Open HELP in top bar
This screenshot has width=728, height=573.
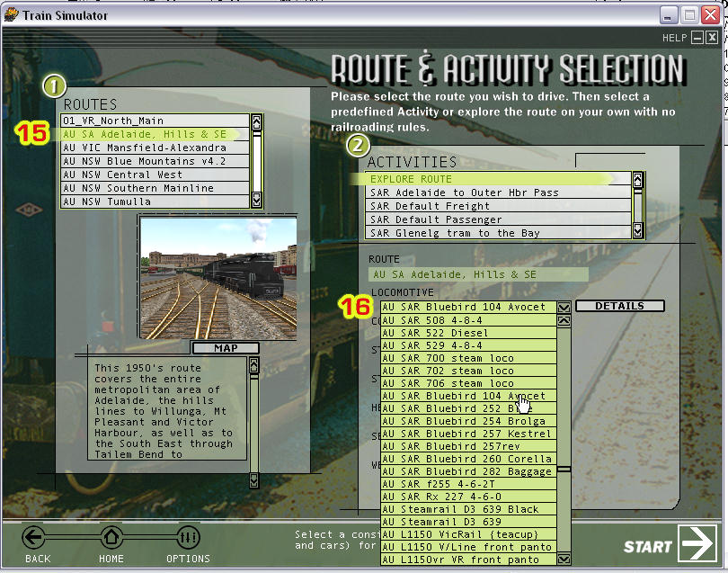coord(674,38)
